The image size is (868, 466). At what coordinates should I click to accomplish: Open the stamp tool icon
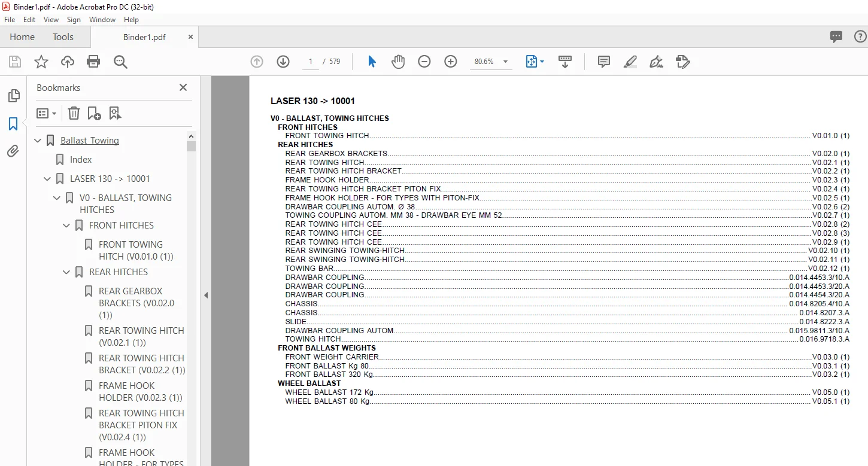[x=682, y=62]
